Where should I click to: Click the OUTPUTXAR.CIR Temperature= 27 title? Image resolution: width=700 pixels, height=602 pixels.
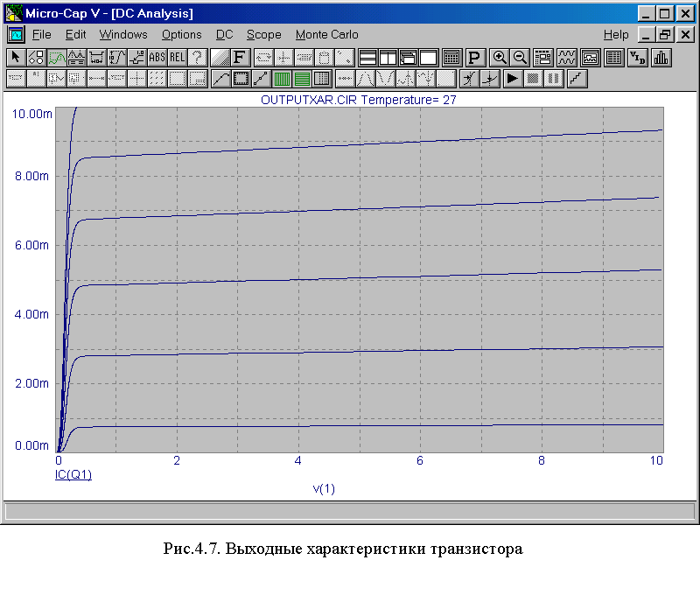coord(359,100)
